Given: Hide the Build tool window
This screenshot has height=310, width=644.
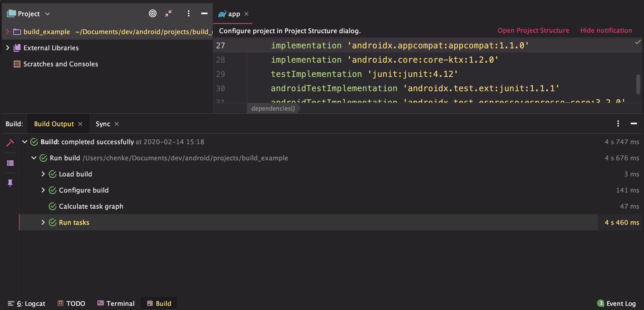Looking at the screenshot, I should click(x=634, y=123).
